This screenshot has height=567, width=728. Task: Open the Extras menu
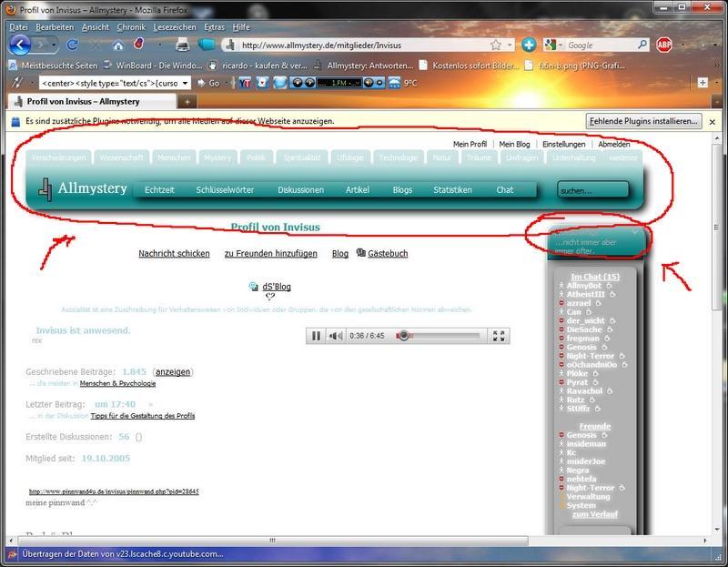[x=215, y=27]
